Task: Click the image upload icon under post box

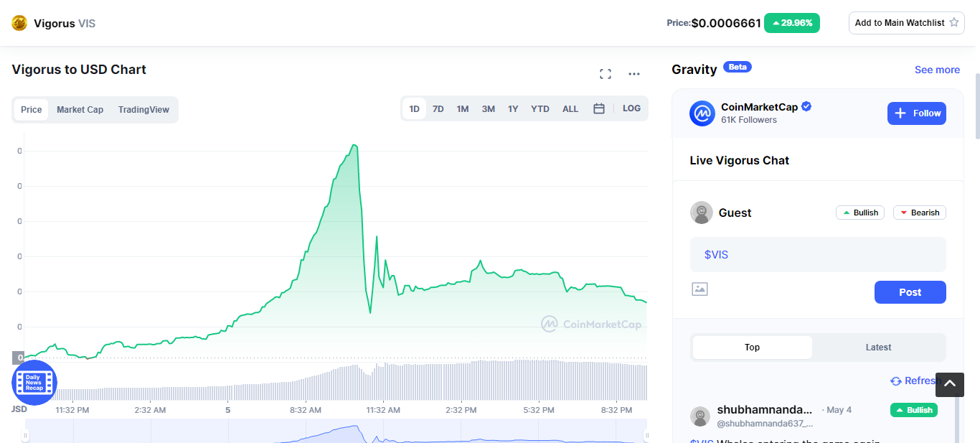Action: pyautogui.click(x=699, y=289)
